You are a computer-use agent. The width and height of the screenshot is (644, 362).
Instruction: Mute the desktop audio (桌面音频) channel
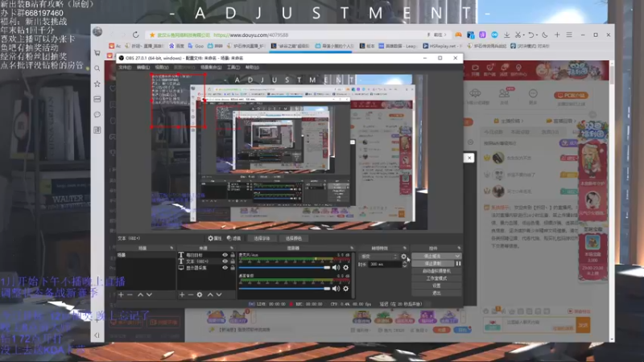click(336, 289)
